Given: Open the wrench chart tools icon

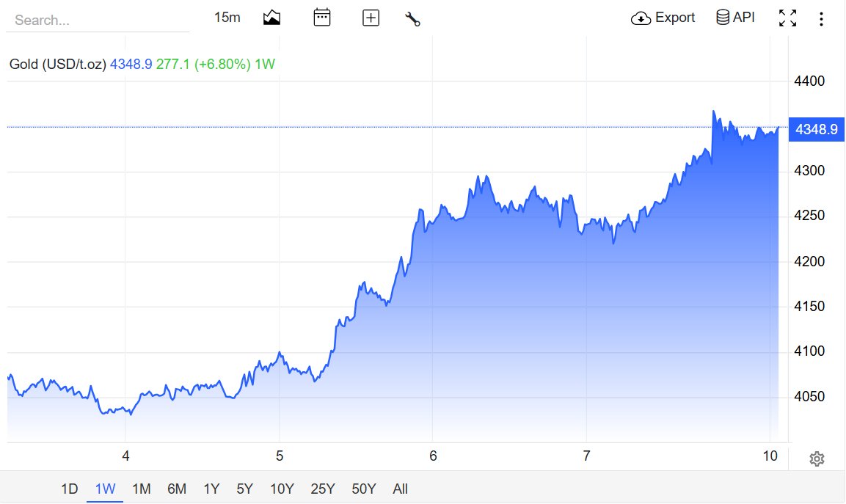Looking at the screenshot, I should pyautogui.click(x=413, y=19).
